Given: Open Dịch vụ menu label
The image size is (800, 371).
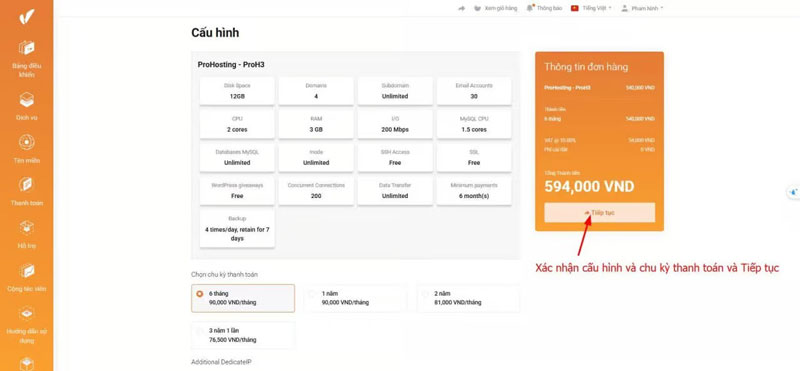Looking at the screenshot, I should point(27,117).
